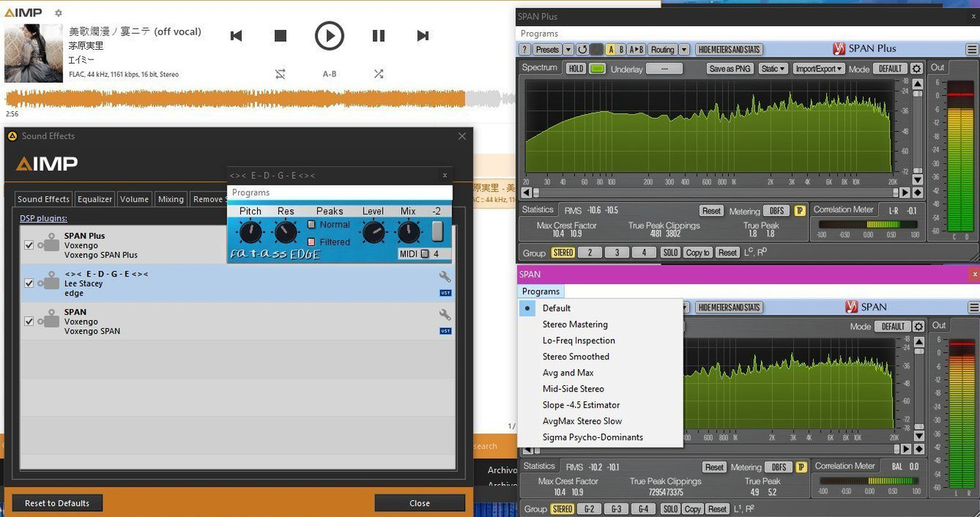This screenshot has width=980, height=517.
Task: Open Underlay selector in SPAN Plus
Action: 664,68
